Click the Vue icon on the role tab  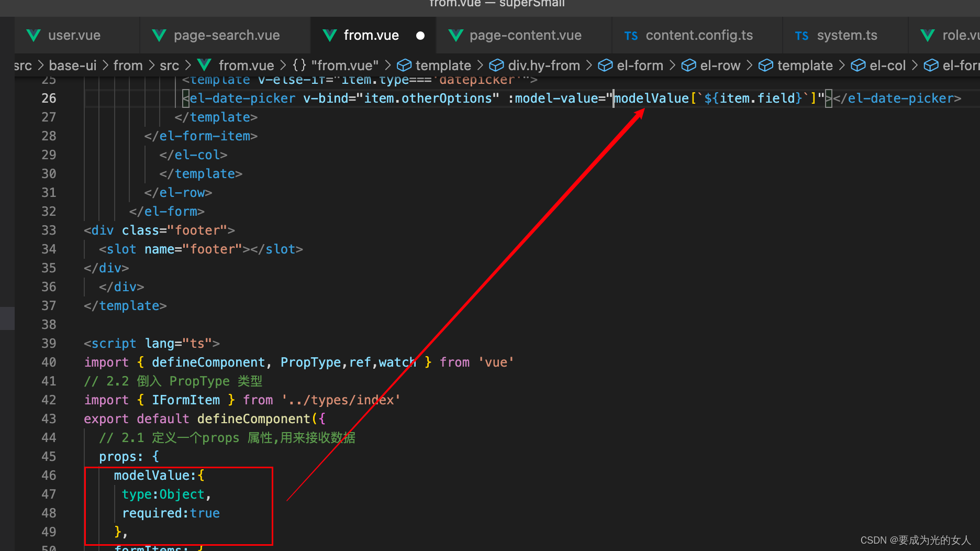pos(928,36)
